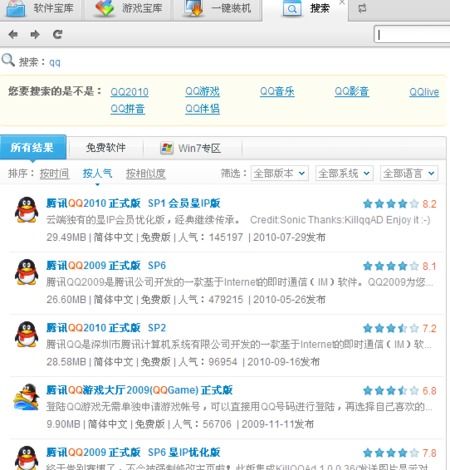The height and width of the screenshot is (470, 450).
Task: Expand the 全部系统 system filter dropdown
Action: click(x=344, y=173)
